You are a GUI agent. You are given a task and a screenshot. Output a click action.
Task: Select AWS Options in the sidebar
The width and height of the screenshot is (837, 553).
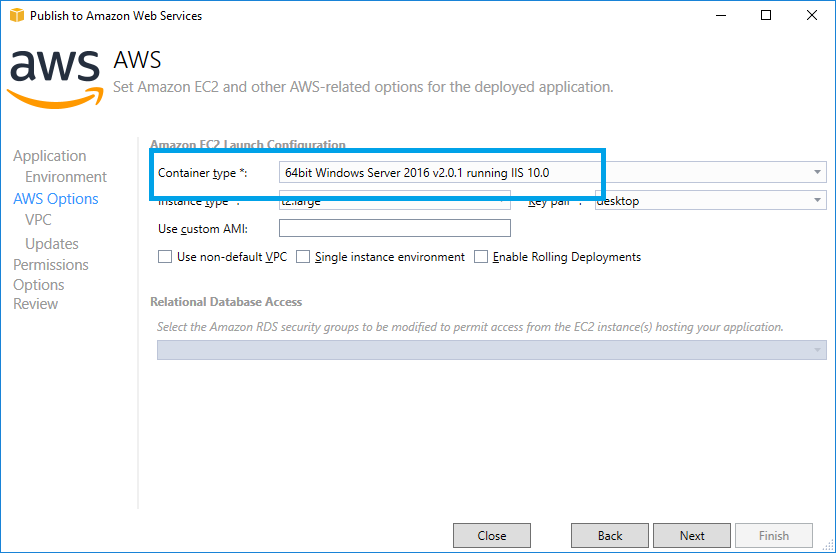pyautogui.click(x=56, y=199)
